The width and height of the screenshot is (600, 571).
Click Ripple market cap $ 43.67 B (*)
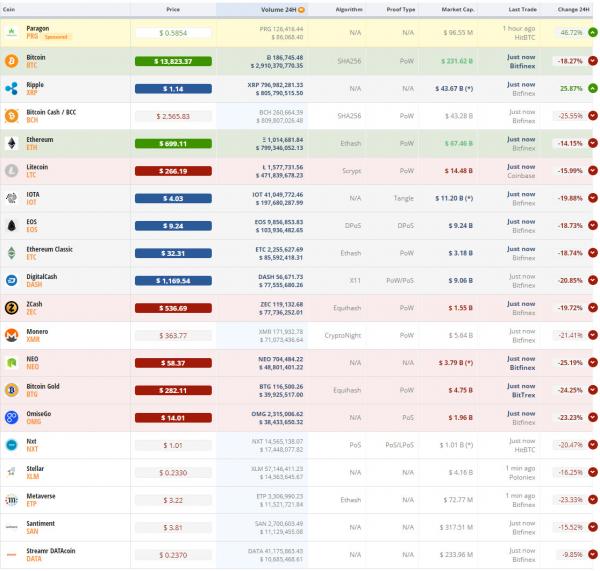[x=454, y=88]
